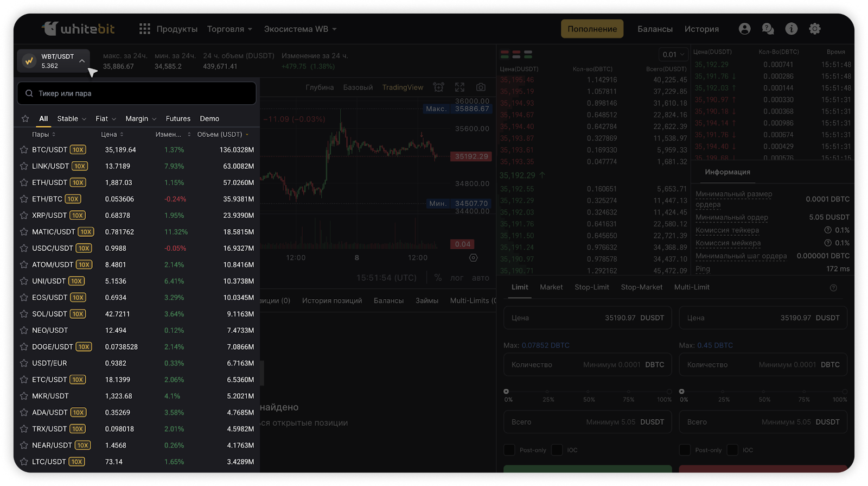
Task: Expand the Stable filter dropdown
Action: pos(72,119)
